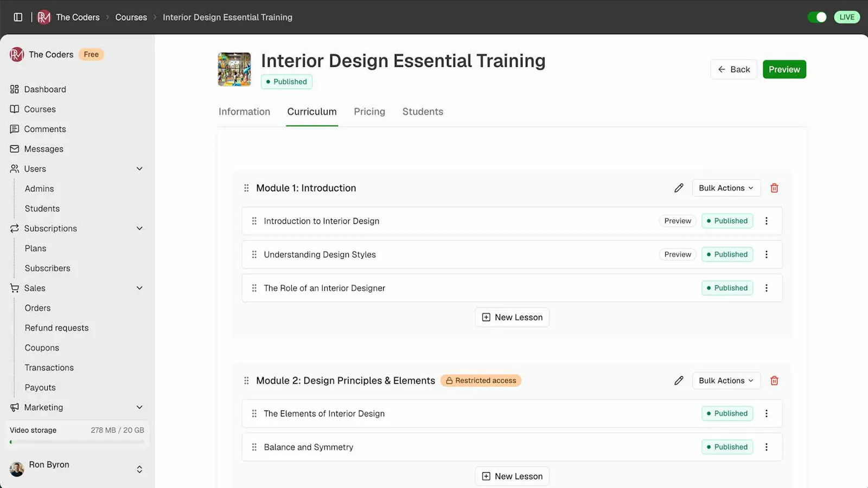Click the pencil edit icon for Module 2

[679, 381]
